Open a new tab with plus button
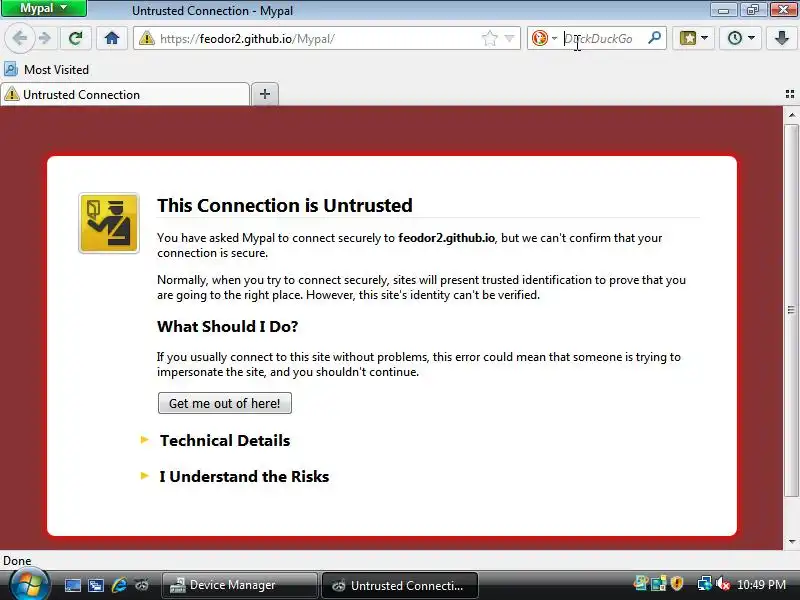The image size is (800, 600). [x=265, y=94]
